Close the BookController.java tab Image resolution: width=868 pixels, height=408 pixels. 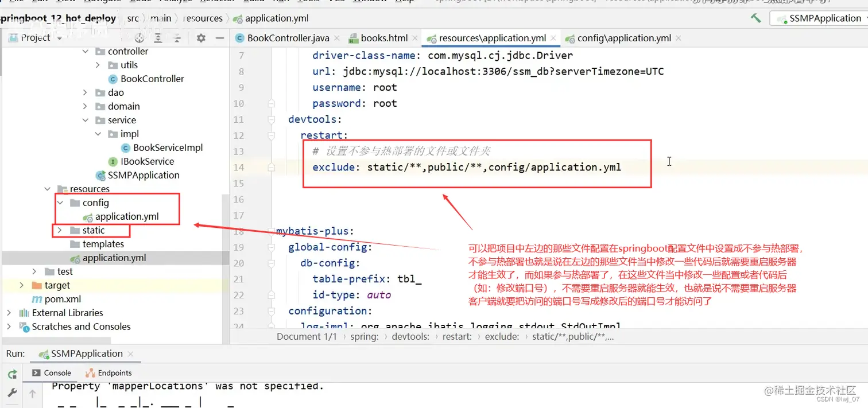coord(338,38)
